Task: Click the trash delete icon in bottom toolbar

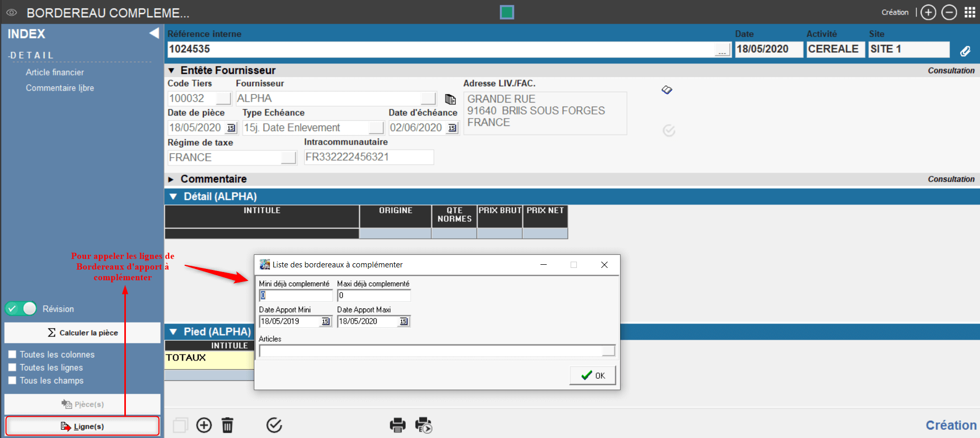Action: (x=227, y=425)
